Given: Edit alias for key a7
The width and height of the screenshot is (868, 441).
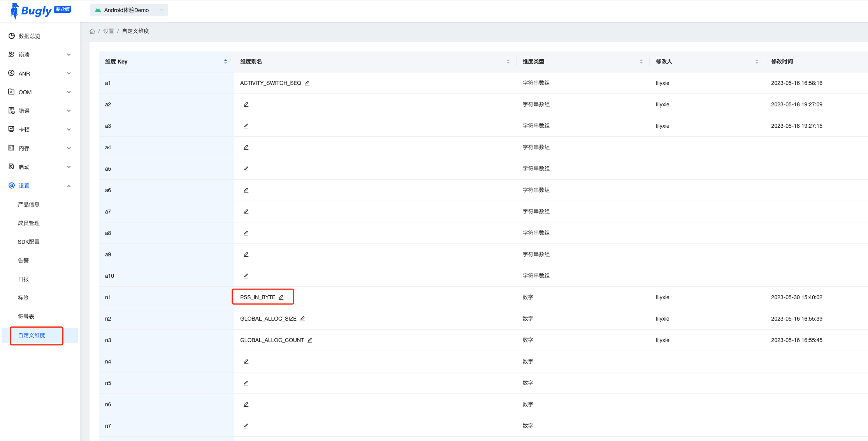Looking at the screenshot, I should (246, 212).
